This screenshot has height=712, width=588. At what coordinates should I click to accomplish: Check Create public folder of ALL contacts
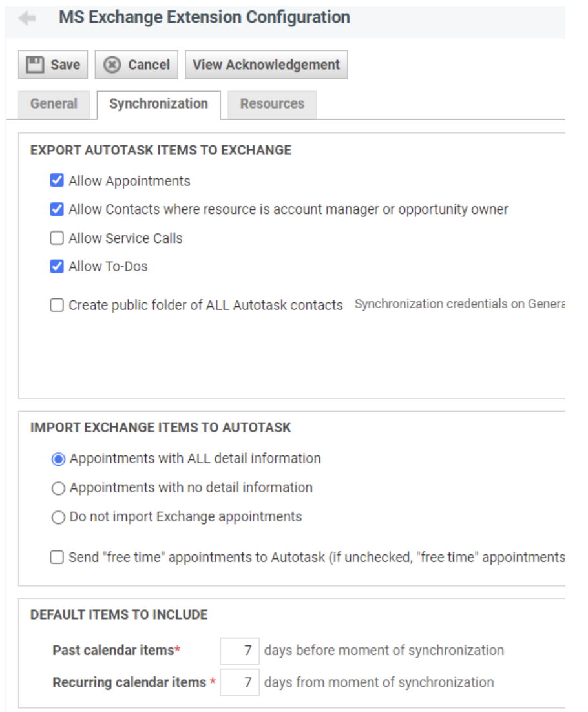(57, 306)
